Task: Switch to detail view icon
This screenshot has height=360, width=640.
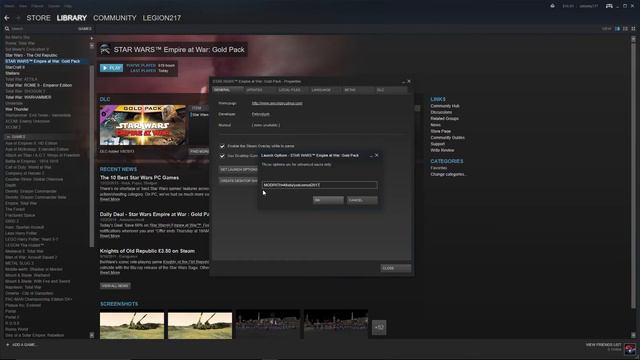Action: pyautogui.click(x=617, y=29)
